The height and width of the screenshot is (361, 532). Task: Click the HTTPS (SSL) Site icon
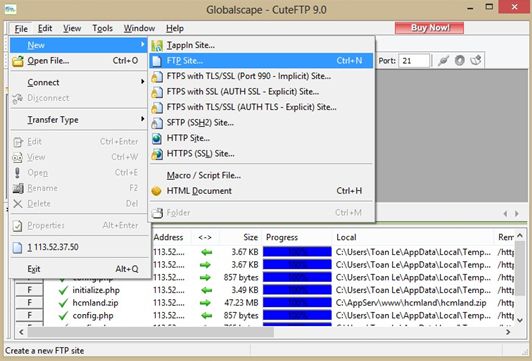click(157, 154)
